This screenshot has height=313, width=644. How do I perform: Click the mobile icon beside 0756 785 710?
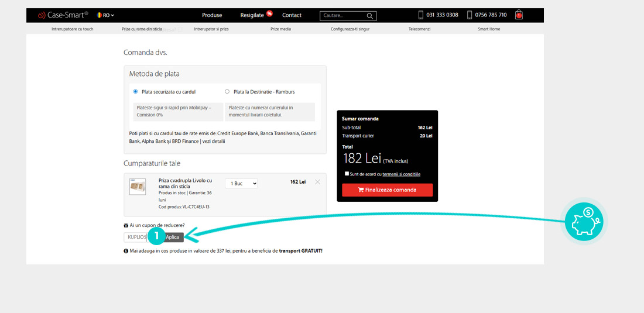click(470, 15)
